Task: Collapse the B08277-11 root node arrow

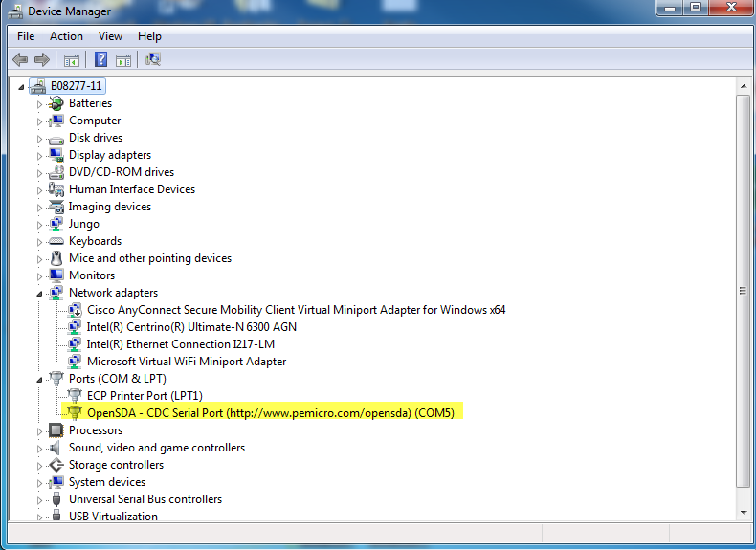Action: [21, 87]
